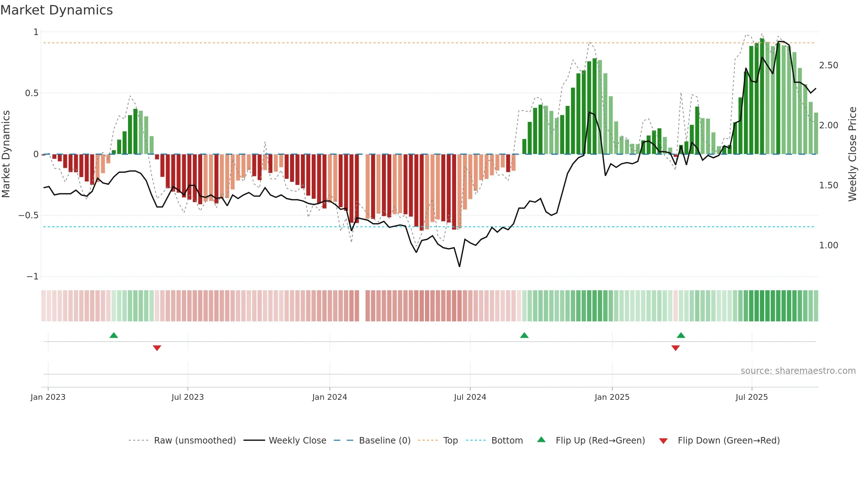Image resolution: width=868 pixels, height=488 pixels.
Task: Click the red Flip Down marker before Jul 2023
Action: (x=157, y=348)
